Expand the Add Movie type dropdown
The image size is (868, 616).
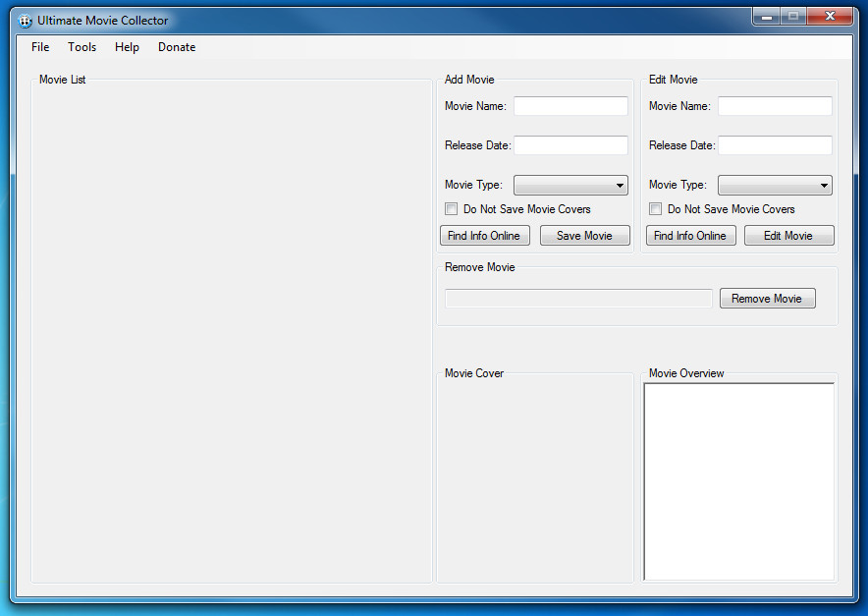click(570, 185)
